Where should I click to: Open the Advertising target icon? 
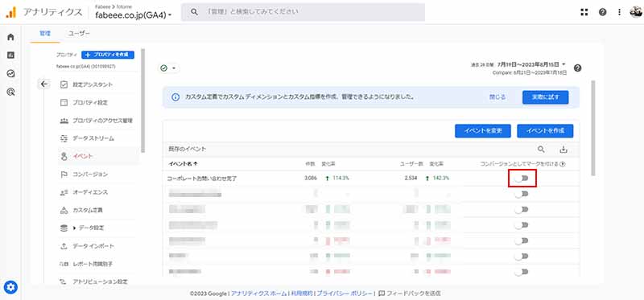(x=11, y=92)
